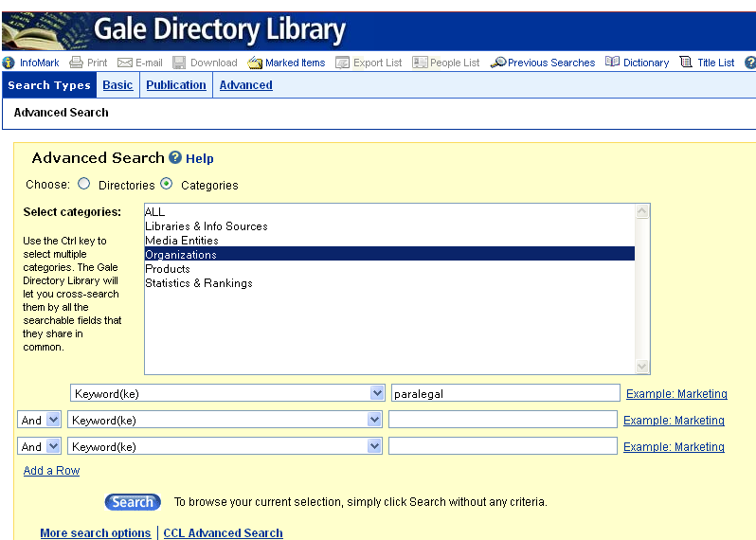The height and width of the screenshot is (540, 756).
Task: Click the People List icon
Action: point(420,63)
